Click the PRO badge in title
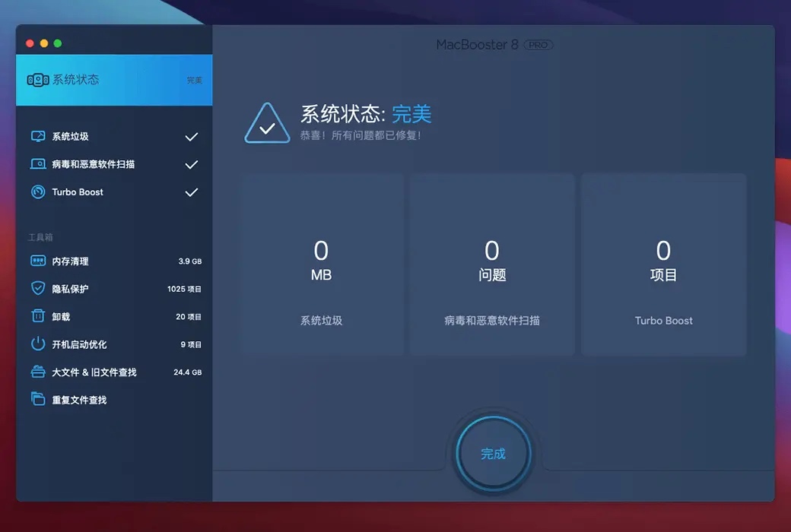 point(538,45)
